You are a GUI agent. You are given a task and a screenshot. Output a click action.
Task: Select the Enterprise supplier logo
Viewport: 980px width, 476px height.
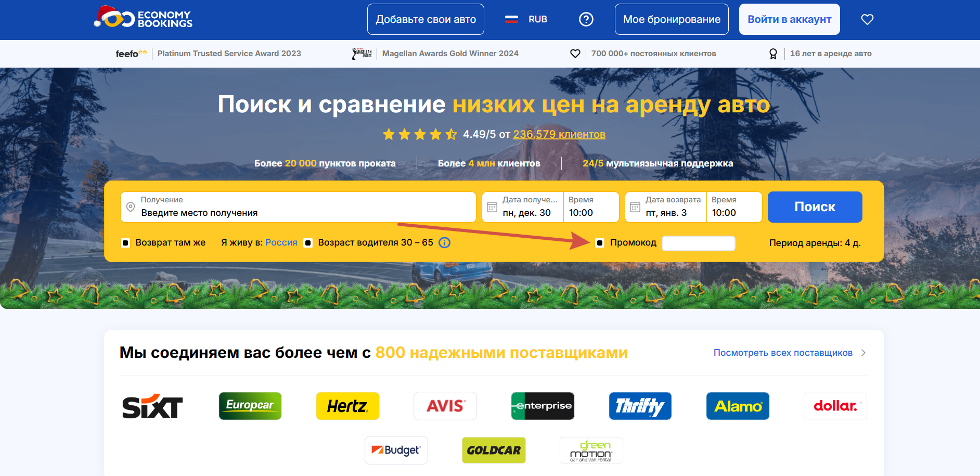tap(543, 406)
